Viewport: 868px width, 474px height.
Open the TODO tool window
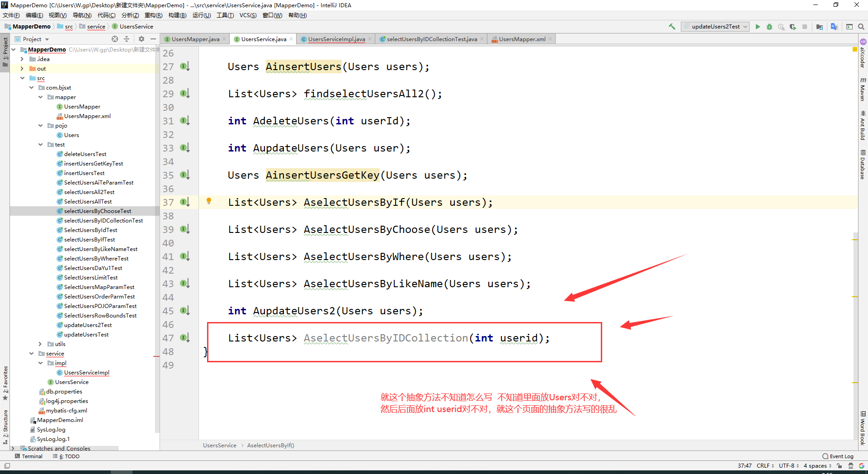[x=66, y=456]
